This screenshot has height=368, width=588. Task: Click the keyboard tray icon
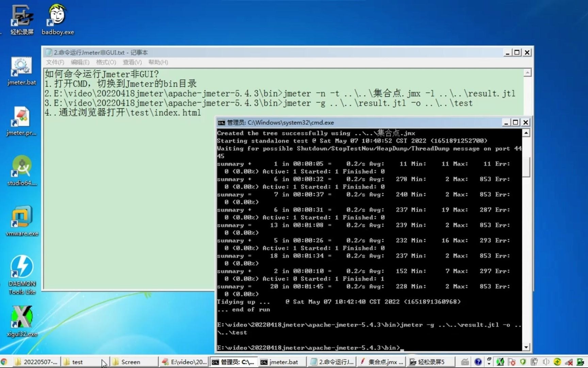pos(465,362)
